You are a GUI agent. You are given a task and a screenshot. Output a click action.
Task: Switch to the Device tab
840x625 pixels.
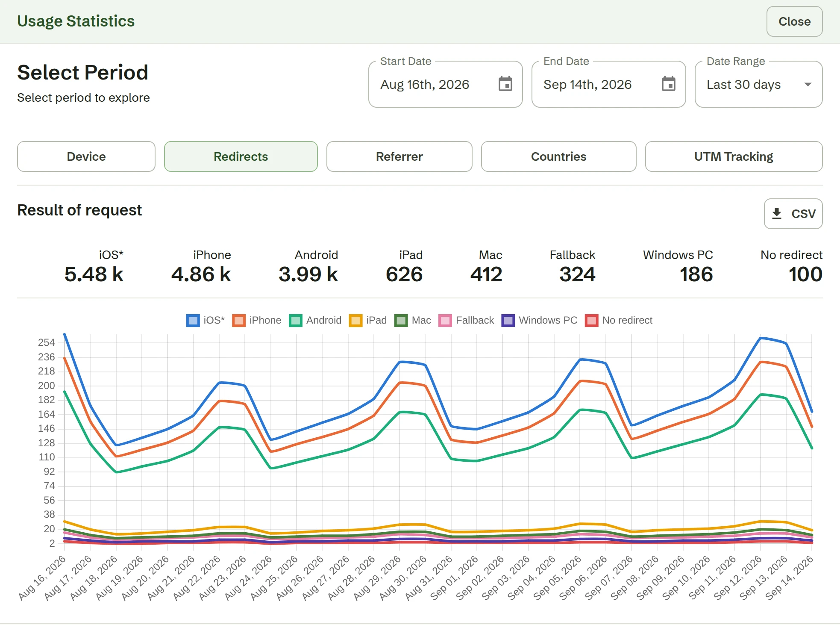tap(86, 156)
